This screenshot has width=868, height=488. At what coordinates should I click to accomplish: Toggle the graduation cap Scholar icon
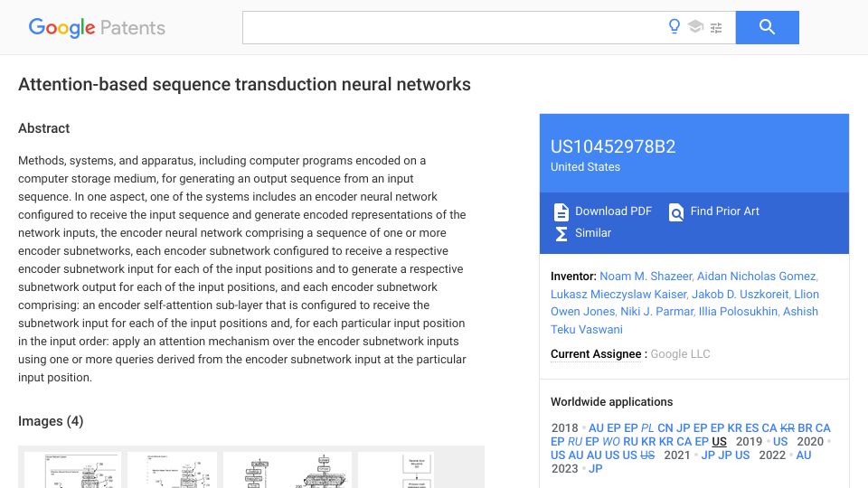coord(695,26)
